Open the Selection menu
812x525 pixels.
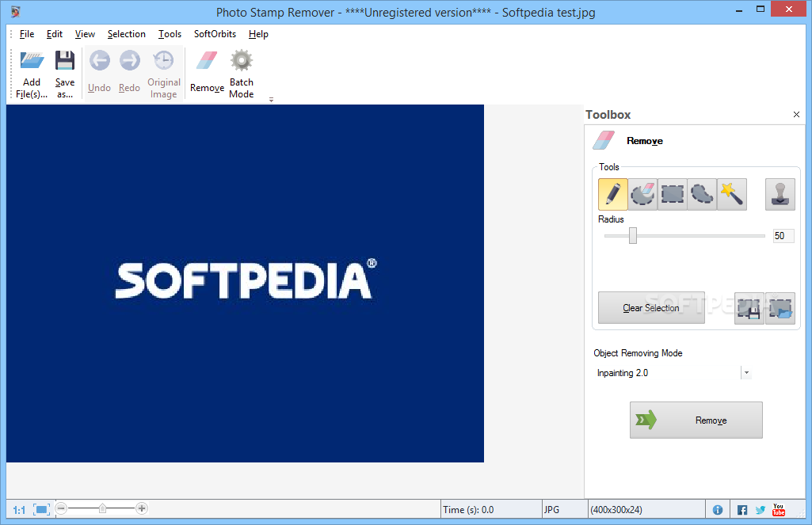127,34
